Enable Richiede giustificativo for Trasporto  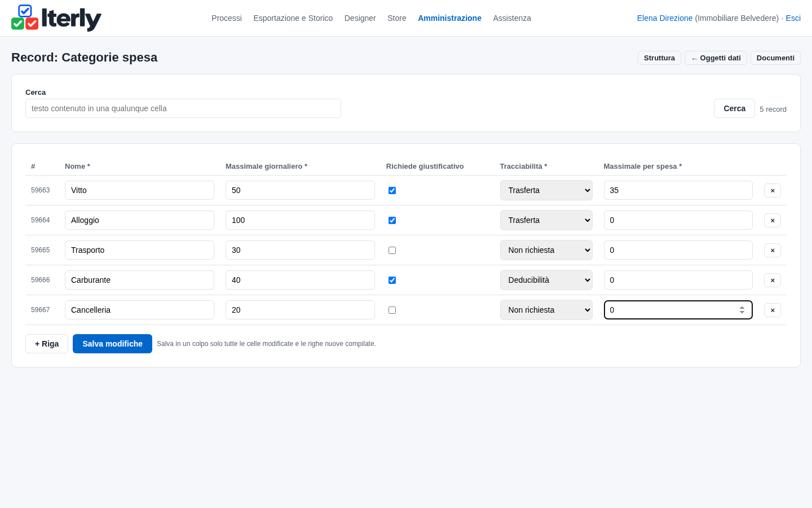(x=392, y=250)
